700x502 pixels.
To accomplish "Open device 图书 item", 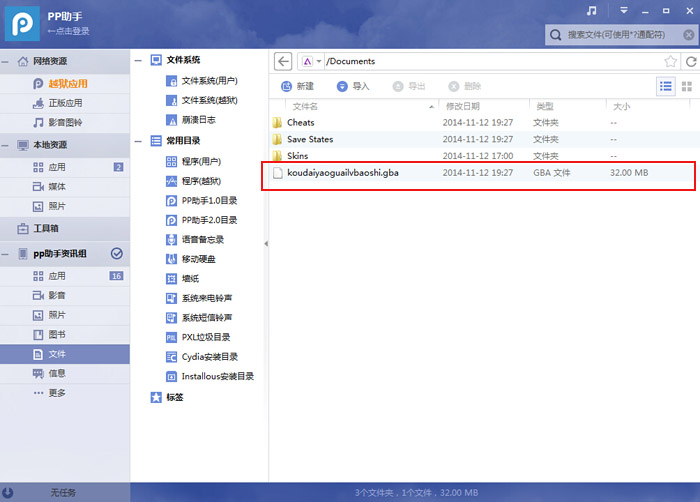I will tap(65, 335).
